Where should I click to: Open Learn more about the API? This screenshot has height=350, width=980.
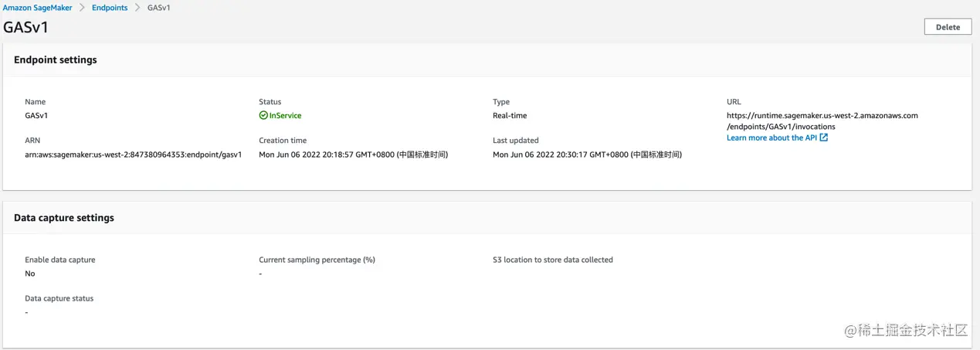coord(771,138)
